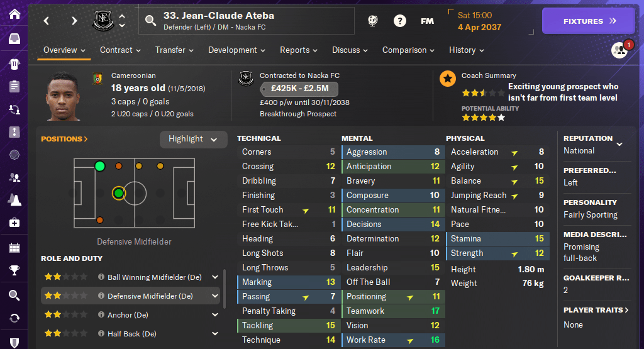
Task: Click the world globe icon
Action: click(373, 21)
